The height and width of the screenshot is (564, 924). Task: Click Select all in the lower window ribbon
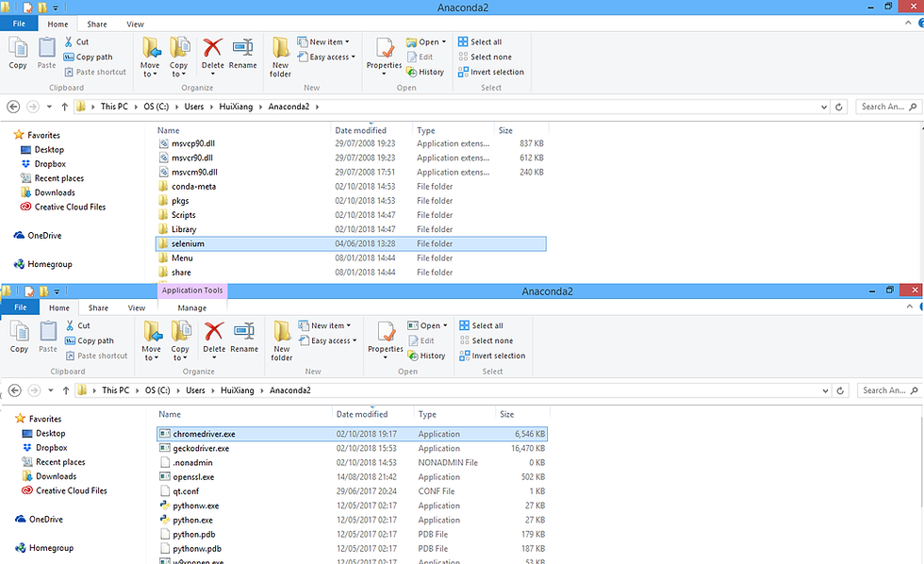pos(482,325)
